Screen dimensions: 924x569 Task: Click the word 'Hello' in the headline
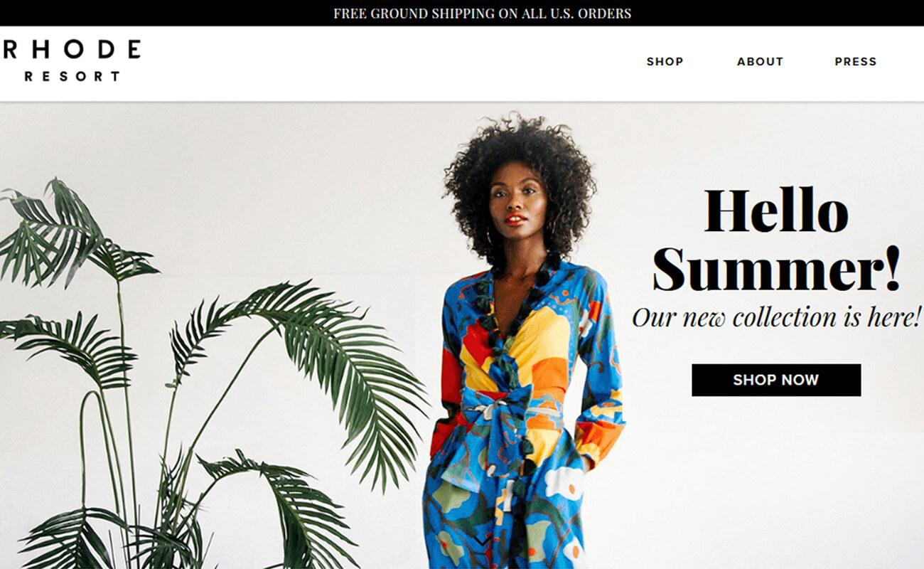click(776, 211)
